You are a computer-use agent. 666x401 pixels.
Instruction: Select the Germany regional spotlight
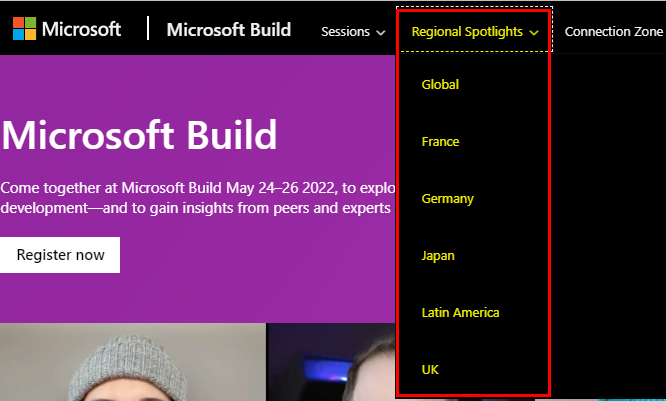pyautogui.click(x=447, y=199)
